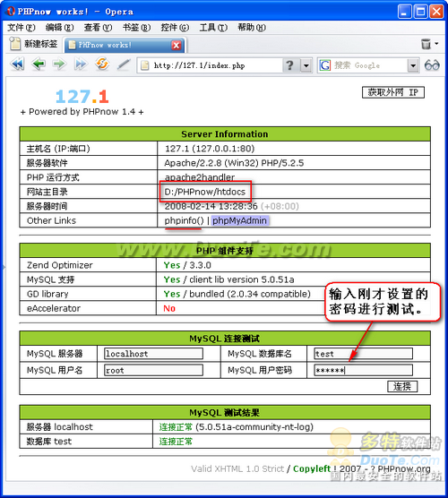Click the Opera logo in title bar
Image resolution: width=448 pixels, height=498 pixels.
coord(11,11)
